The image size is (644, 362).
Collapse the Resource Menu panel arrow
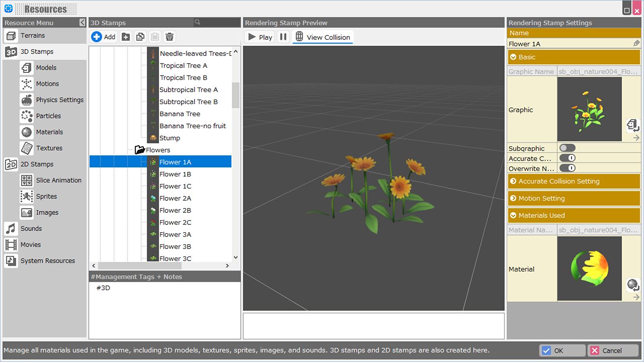click(x=83, y=23)
